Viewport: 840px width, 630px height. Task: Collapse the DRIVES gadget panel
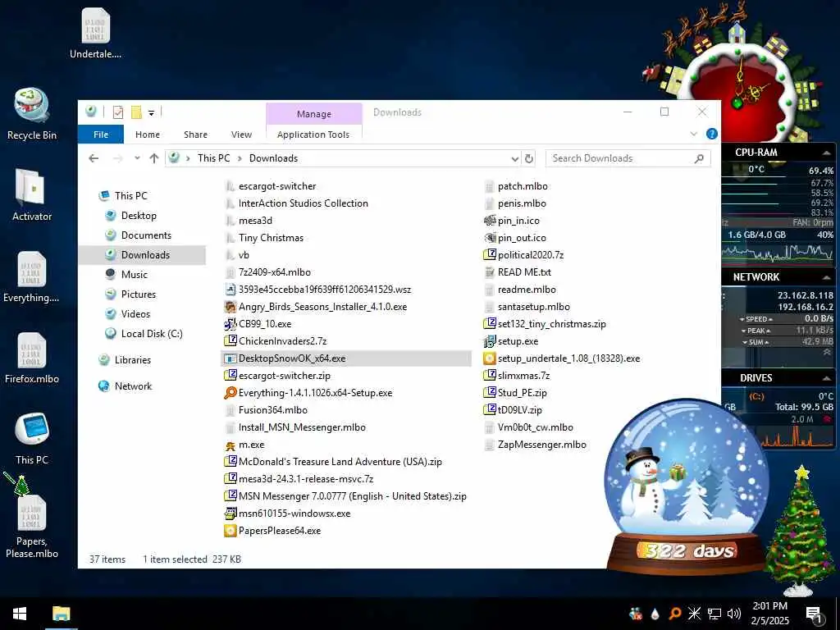point(826,378)
